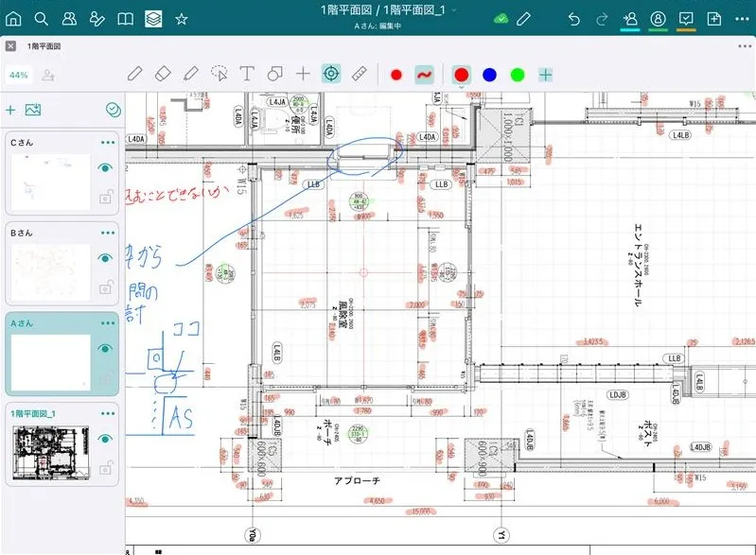Pick the blue pen color
The height and width of the screenshot is (555, 756).
point(489,74)
